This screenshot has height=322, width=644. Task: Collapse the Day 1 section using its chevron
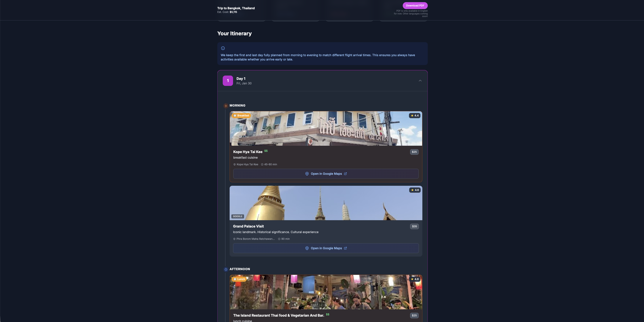(420, 81)
